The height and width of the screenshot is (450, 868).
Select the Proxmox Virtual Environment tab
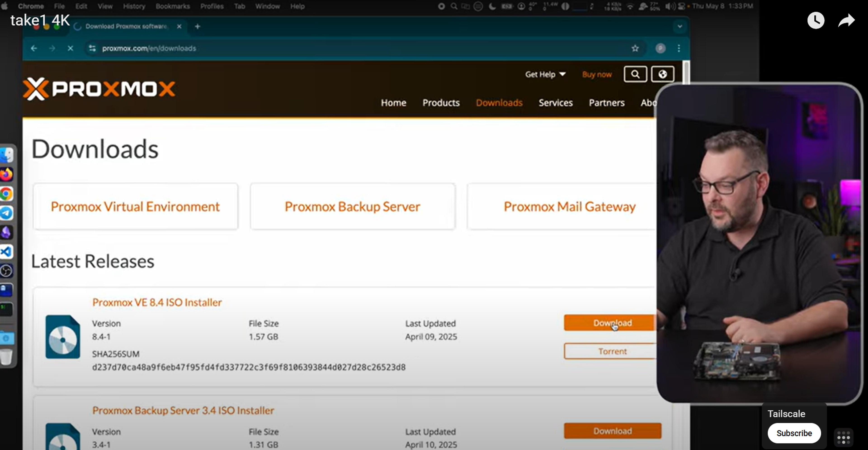click(135, 207)
